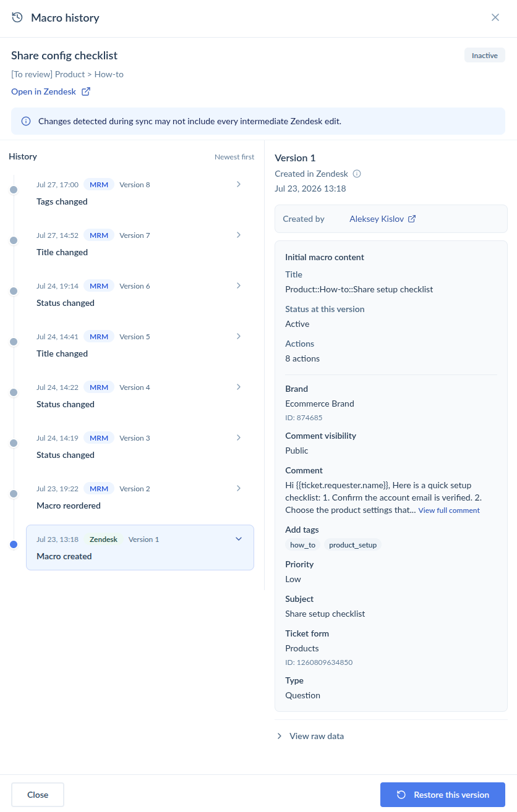
Task: Click the external link icon beside Open in Zendesk
Action: pyautogui.click(x=86, y=91)
